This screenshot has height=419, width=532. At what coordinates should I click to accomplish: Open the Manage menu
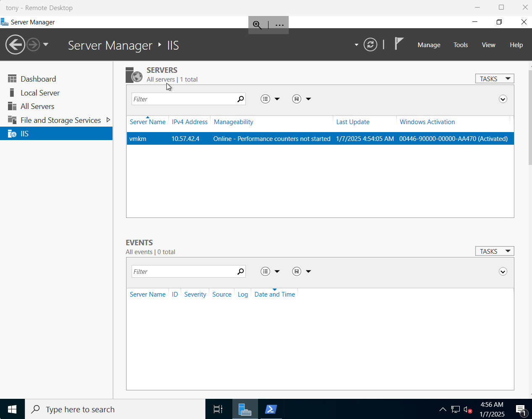pos(429,45)
